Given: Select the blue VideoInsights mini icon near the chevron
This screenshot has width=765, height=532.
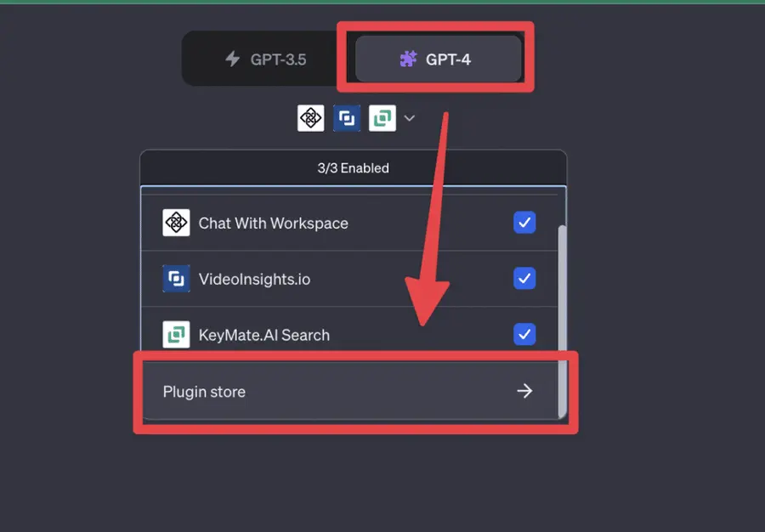Looking at the screenshot, I should click(346, 118).
